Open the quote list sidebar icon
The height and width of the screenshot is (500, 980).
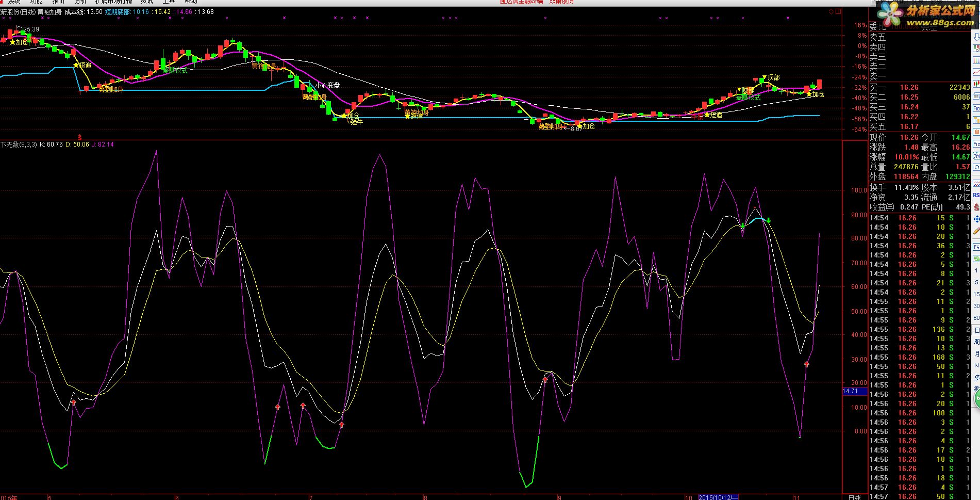point(976,48)
